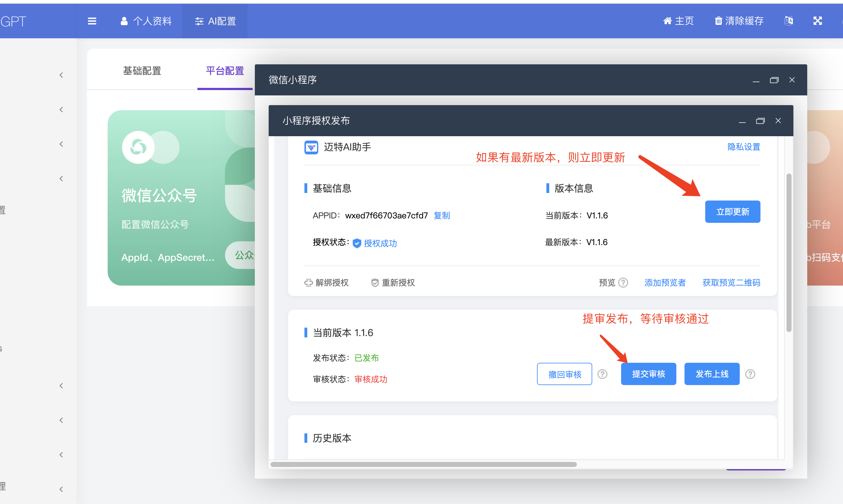Click the language translation icon in top bar

tap(789, 21)
